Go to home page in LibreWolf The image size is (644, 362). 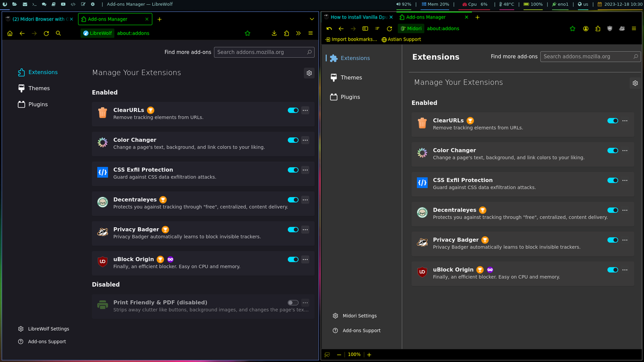pyautogui.click(x=10, y=33)
